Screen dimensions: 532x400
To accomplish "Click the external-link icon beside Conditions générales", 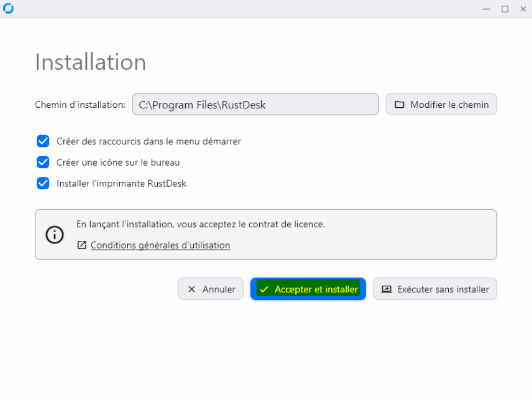I will coord(82,245).
